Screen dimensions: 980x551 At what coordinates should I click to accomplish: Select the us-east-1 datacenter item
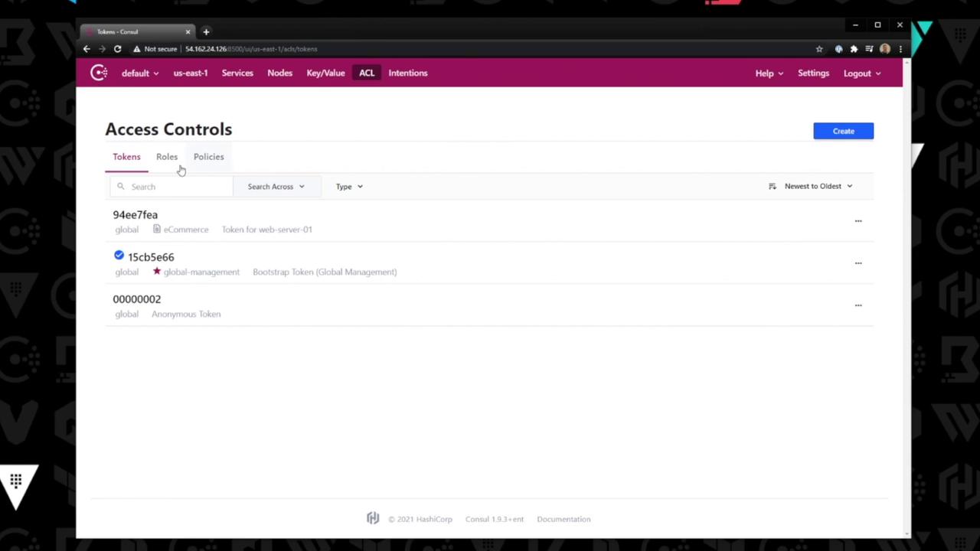click(191, 73)
